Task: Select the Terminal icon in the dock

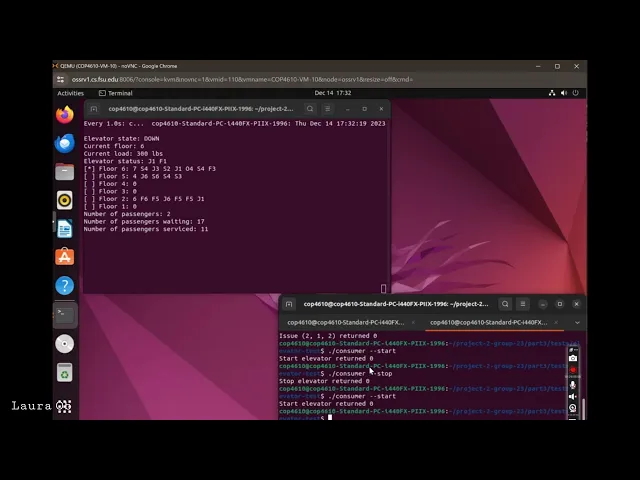Action: [64, 315]
